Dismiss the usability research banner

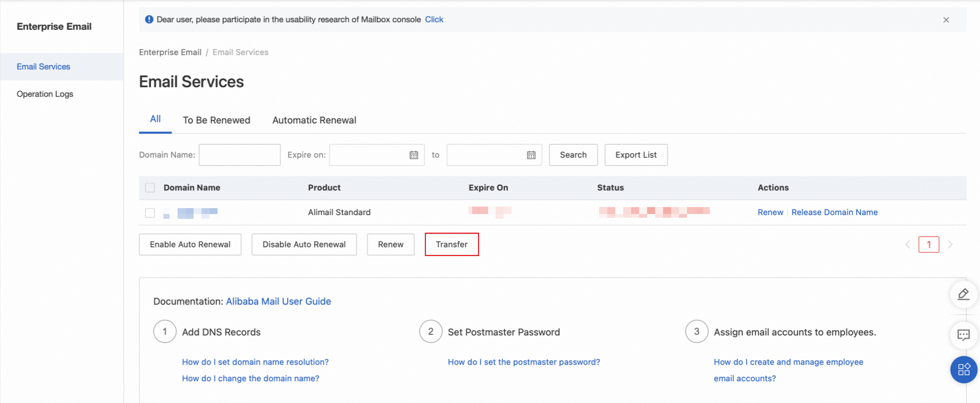[946, 20]
